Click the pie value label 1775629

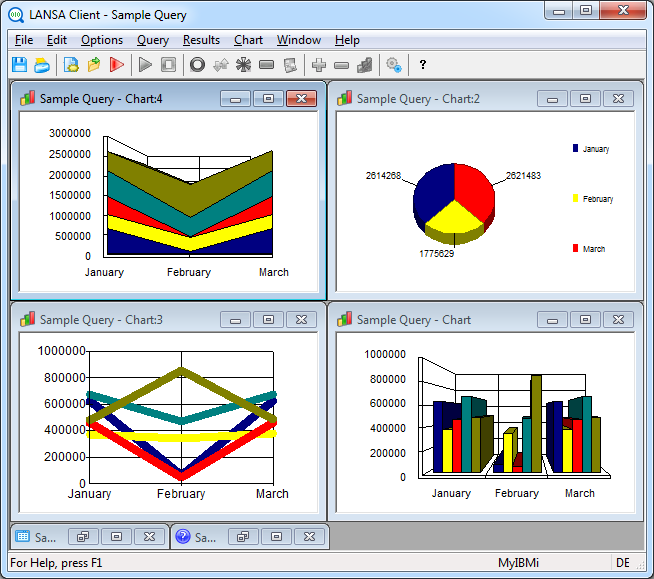click(x=436, y=254)
